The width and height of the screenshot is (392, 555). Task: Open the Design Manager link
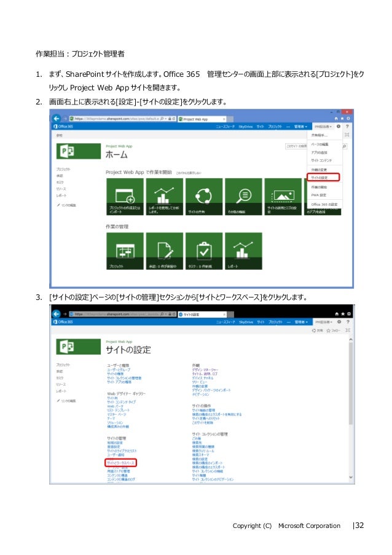(205, 369)
